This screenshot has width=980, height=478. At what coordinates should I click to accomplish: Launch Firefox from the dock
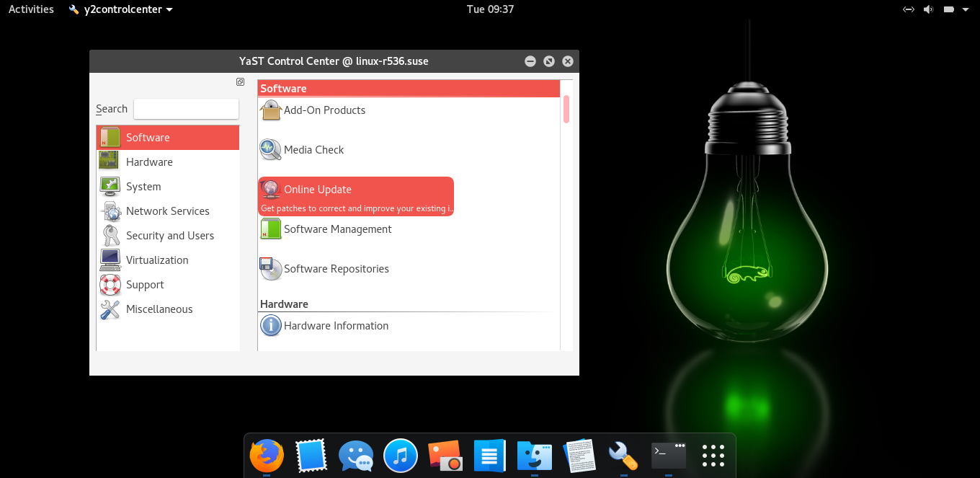tap(267, 456)
